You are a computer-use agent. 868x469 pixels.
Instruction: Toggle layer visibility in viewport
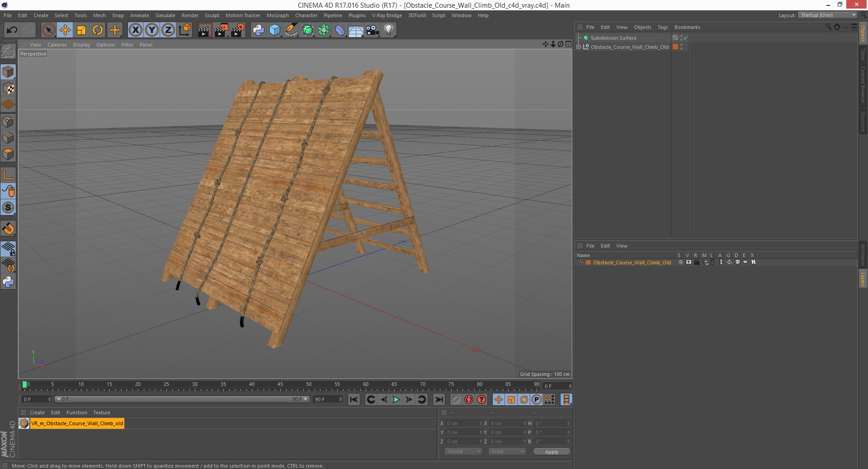(689, 262)
